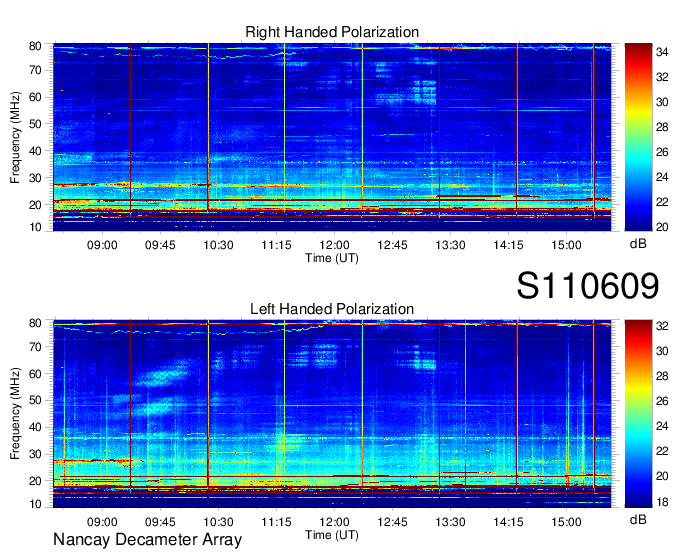The image size is (680, 552).
Task: Click the 40 MHz tick label on the top plot
Action: pos(35,151)
